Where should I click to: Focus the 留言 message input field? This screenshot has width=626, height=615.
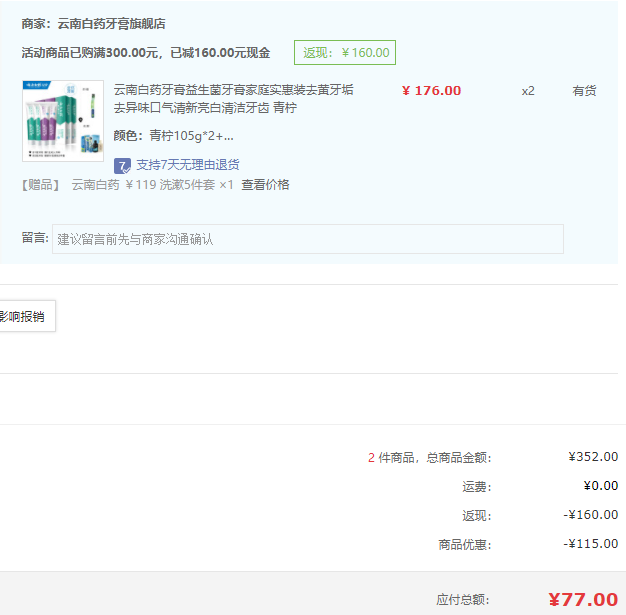coord(307,239)
